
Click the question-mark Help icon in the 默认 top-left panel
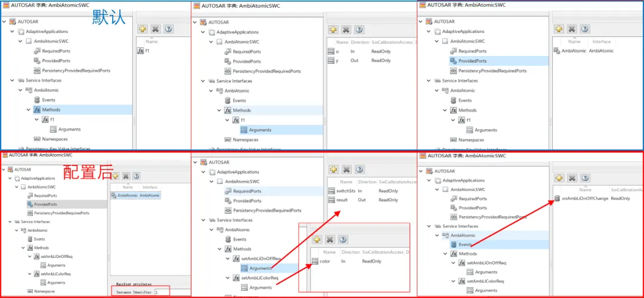(x=168, y=29)
